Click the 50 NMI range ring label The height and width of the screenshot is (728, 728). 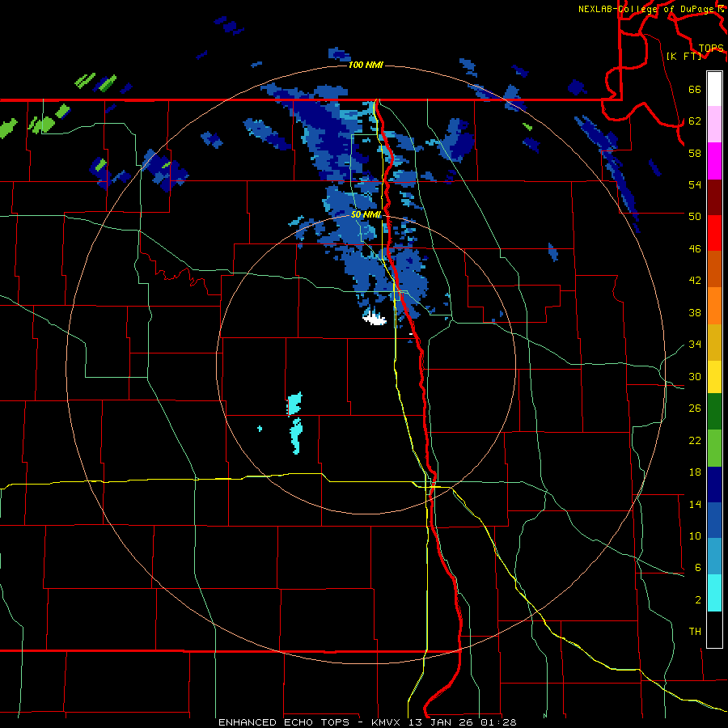pyautogui.click(x=366, y=214)
